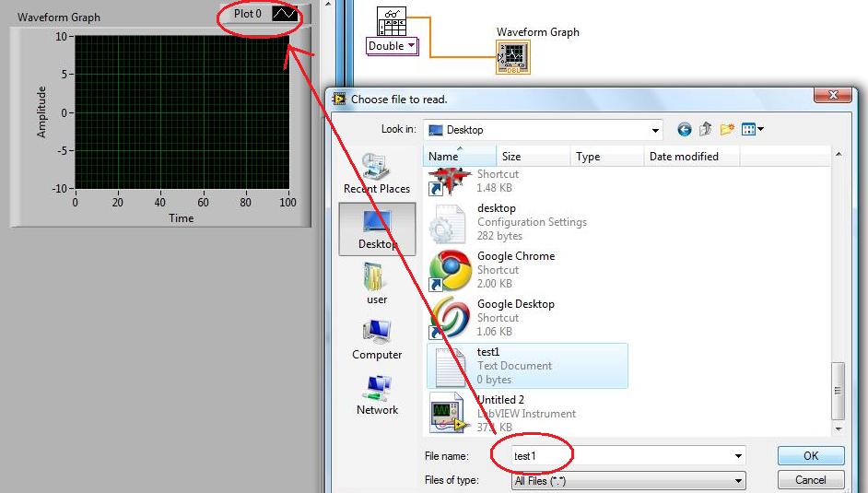The width and height of the screenshot is (868, 493).
Task: Sort files by the Type column
Action: [606, 157]
